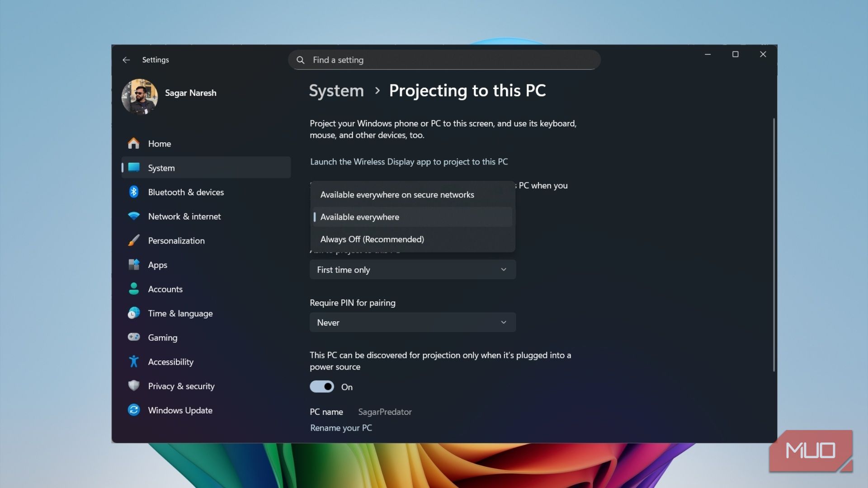This screenshot has width=868, height=488.
Task: Open the Accounts label
Action: (x=165, y=289)
